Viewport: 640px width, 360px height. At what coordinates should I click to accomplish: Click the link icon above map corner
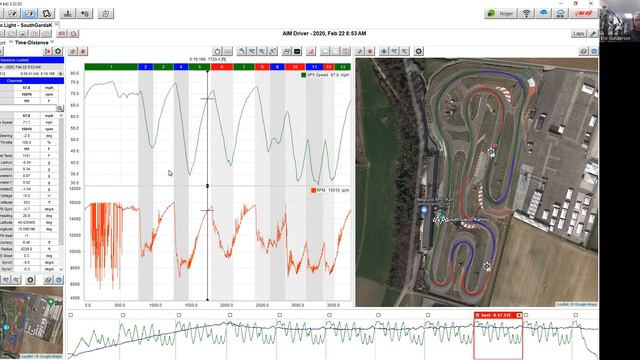pos(584,51)
